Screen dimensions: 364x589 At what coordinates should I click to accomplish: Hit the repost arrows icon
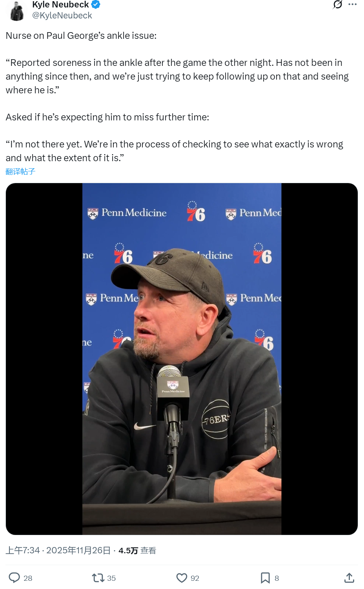(x=98, y=578)
